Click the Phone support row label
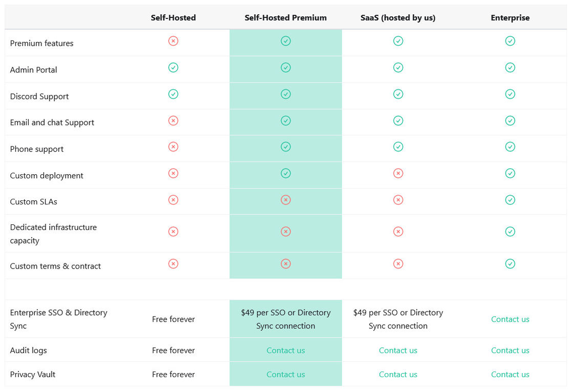The image size is (568, 392). 36,149
